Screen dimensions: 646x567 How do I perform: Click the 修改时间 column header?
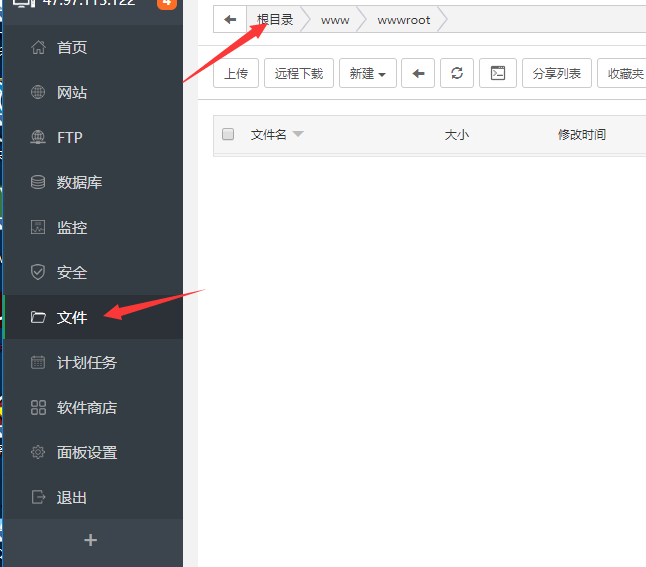[x=582, y=134]
